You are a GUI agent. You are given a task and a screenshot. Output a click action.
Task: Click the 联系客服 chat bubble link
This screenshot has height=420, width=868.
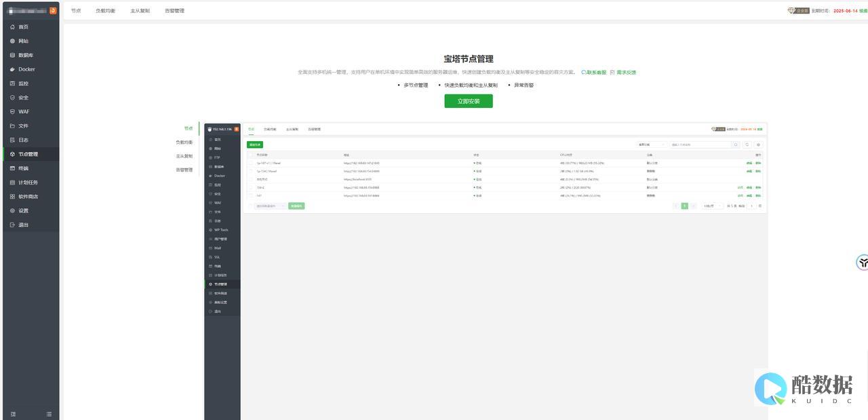coord(594,72)
